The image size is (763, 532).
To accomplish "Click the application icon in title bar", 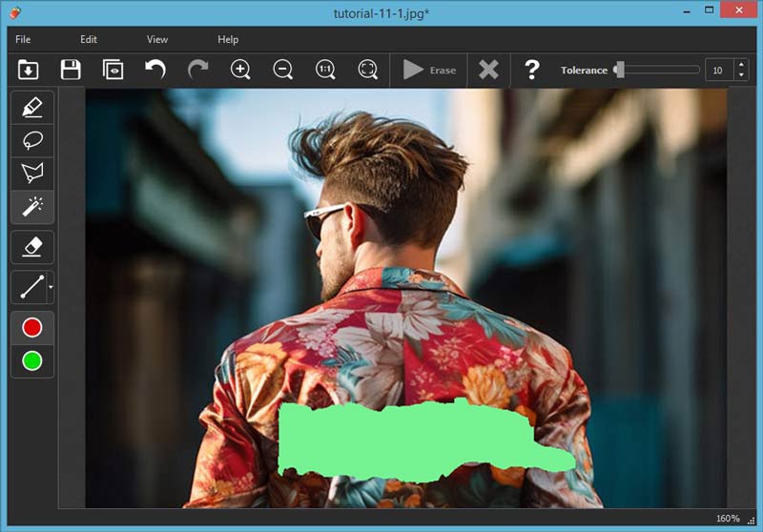I will pyautogui.click(x=15, y=12).
